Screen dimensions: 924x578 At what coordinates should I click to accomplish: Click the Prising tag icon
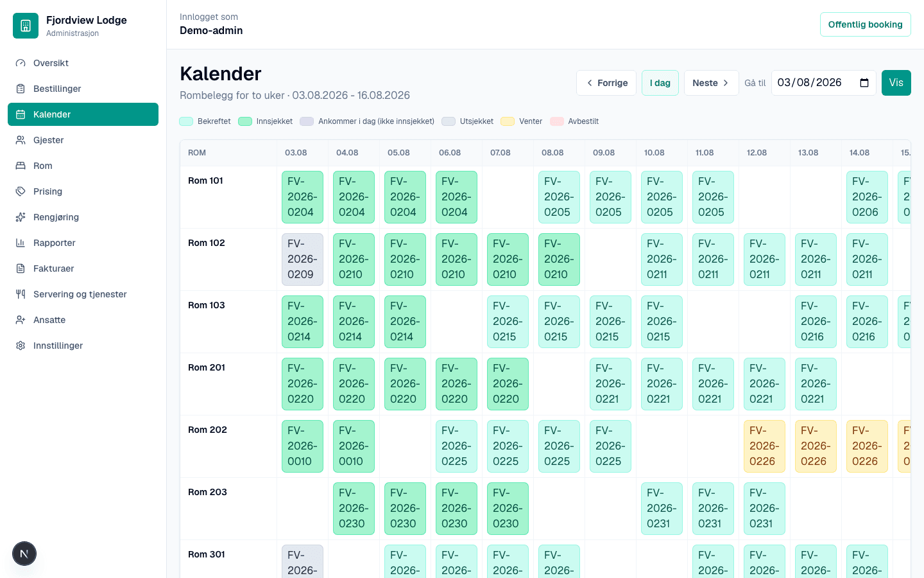coord(21,191)
